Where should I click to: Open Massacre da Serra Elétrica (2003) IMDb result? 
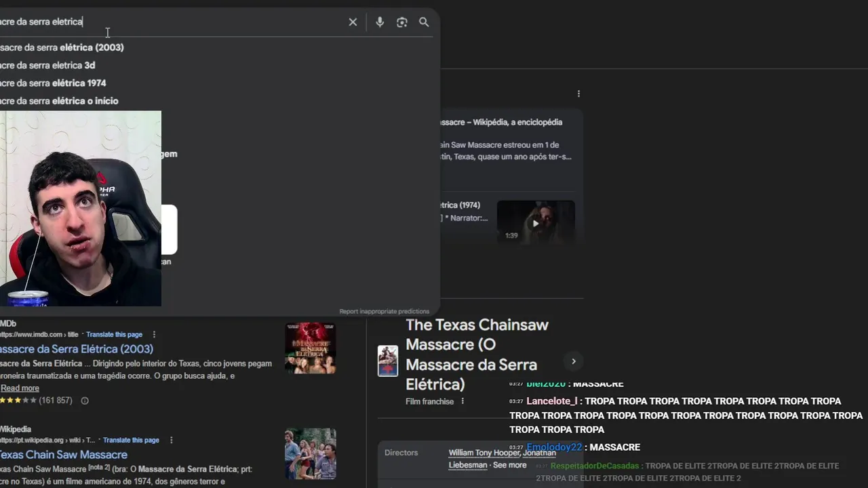coord(76,349)
